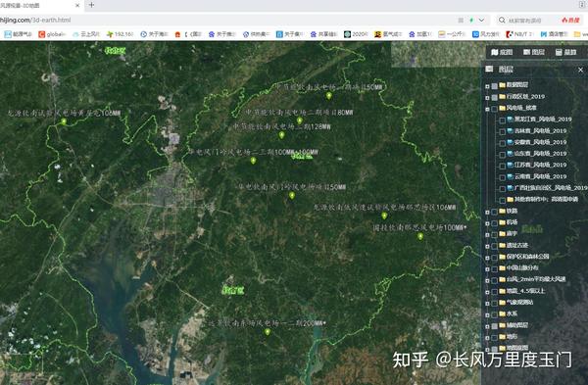Expand the 保护区和森林公园 folder node

point(487,258)
